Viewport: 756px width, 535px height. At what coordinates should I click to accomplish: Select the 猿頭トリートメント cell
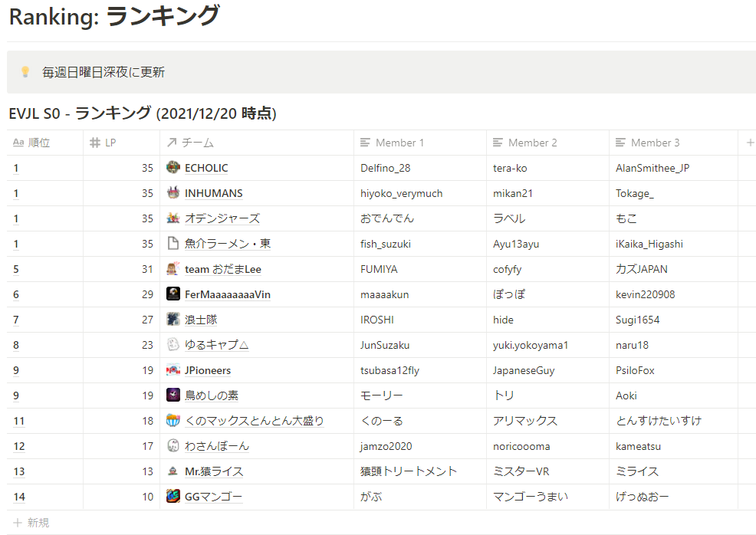pos(420,471)
